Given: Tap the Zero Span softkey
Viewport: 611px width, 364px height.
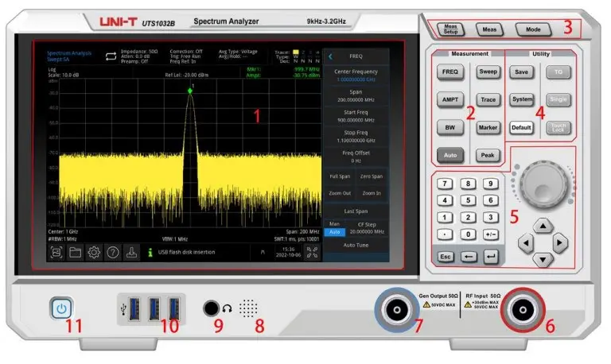Looking at the screenshot, I should (372, 176).
